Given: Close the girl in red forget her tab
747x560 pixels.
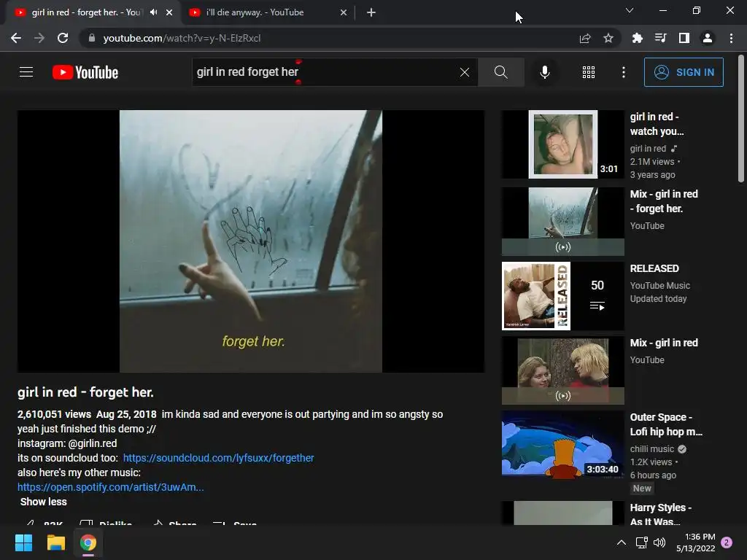Looking at the screenshot, I should click(x=169, y=12).
